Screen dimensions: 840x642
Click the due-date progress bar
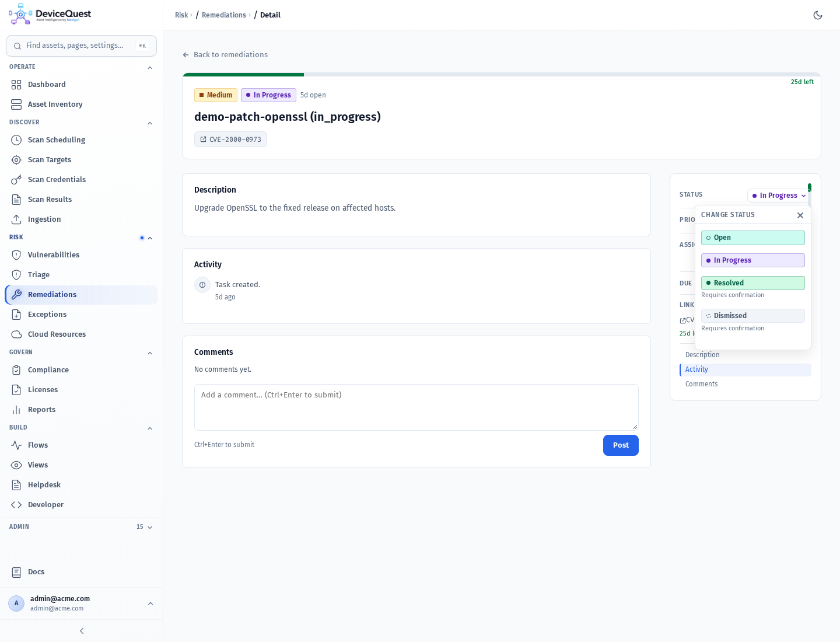click(502, 75)
